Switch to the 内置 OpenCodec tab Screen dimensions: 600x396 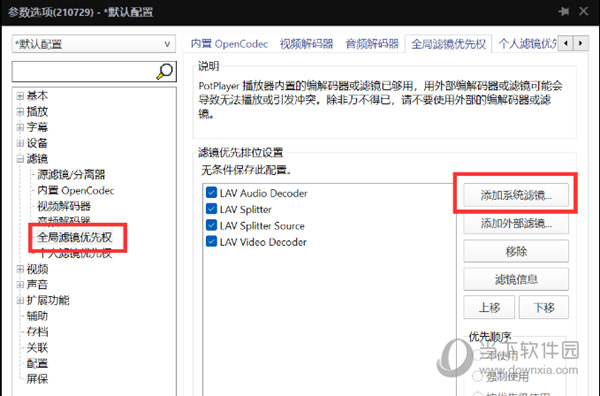[229, 44]
